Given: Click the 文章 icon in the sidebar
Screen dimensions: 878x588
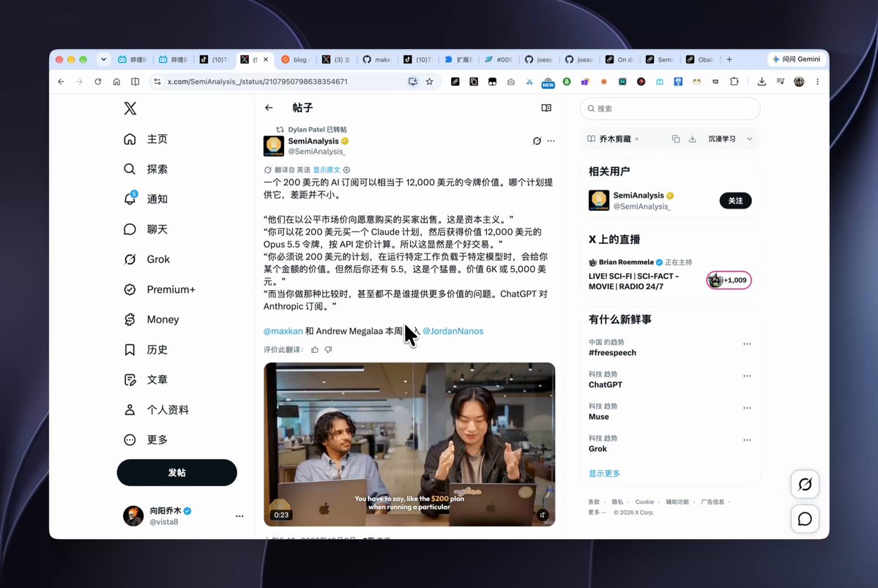Looking at the screenshot, I should pyautogui.click(x=130, y=380).
